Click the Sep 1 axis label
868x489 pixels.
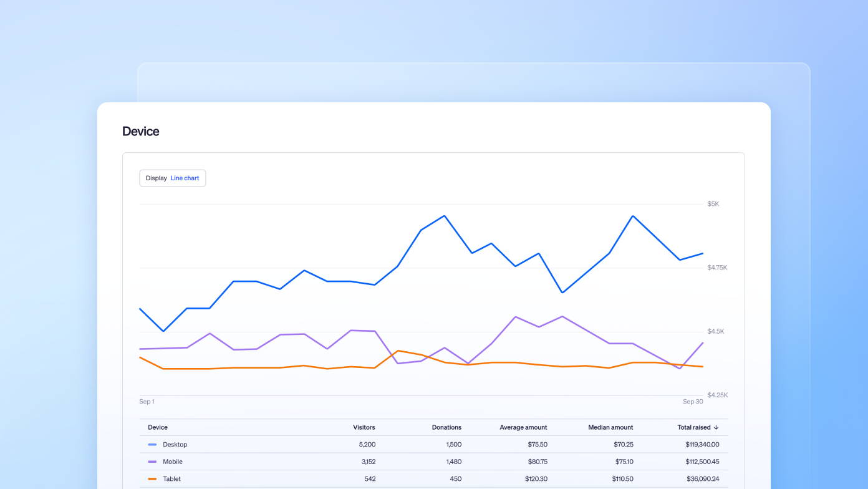tap(147, 402)
